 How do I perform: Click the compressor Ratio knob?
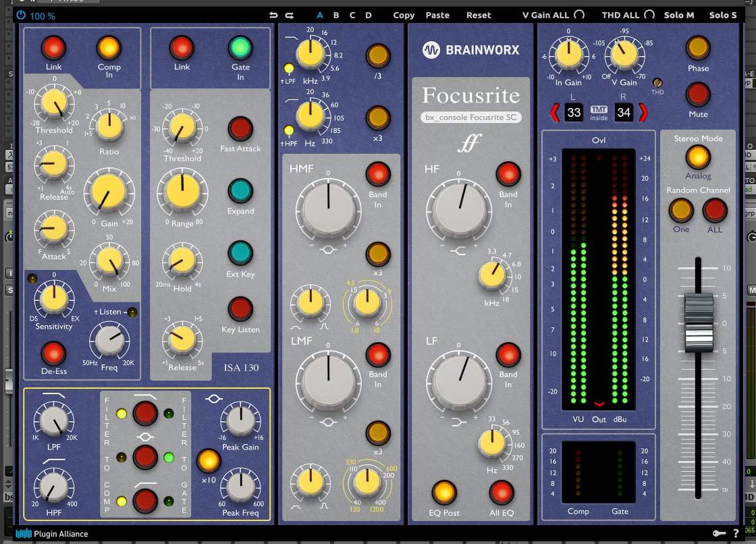pos(109,126)
